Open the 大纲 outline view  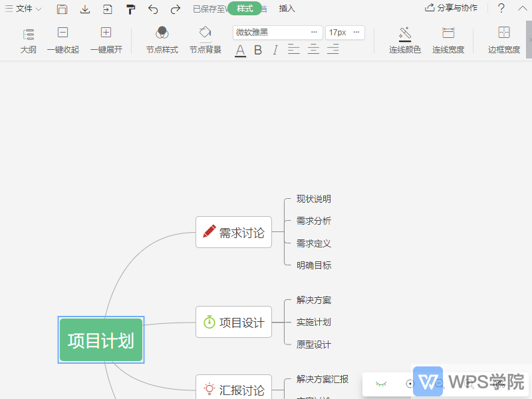(x=28, y=41)
